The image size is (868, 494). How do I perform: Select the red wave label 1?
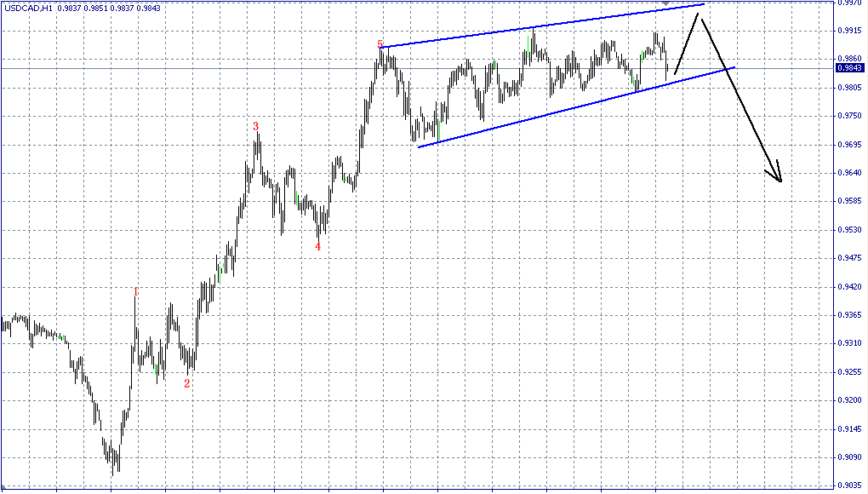(x=136, y=290)
